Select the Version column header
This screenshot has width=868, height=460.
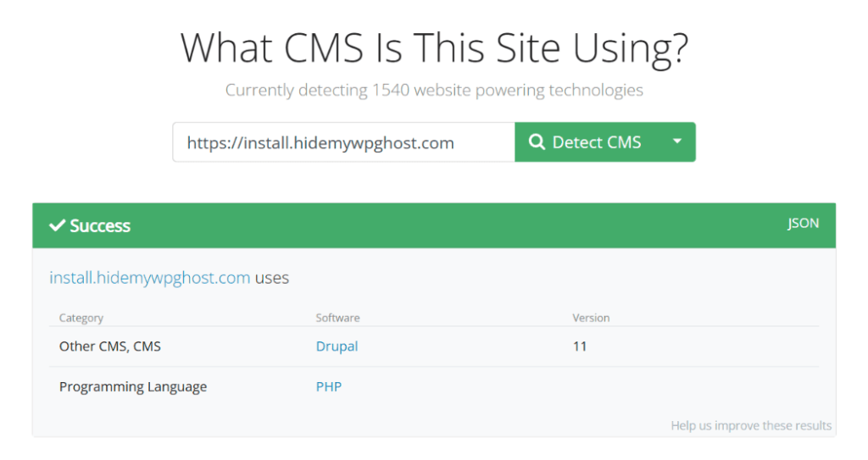[591, 318]
